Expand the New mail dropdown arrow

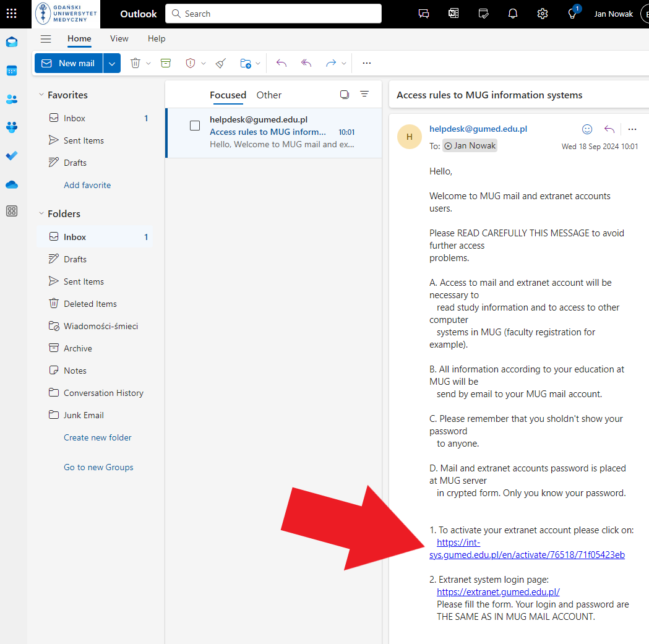[x=112, y=63]
